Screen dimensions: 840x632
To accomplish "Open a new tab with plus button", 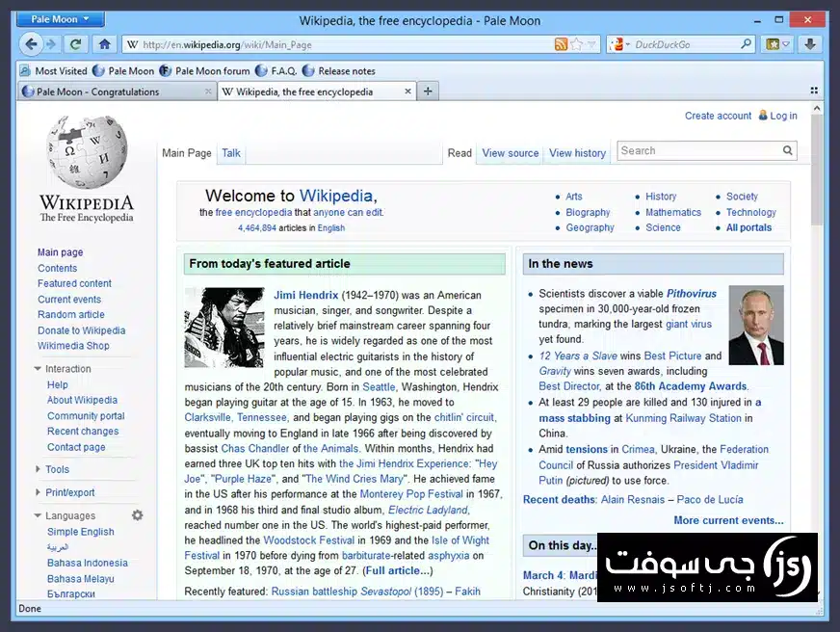I will 428,92.
